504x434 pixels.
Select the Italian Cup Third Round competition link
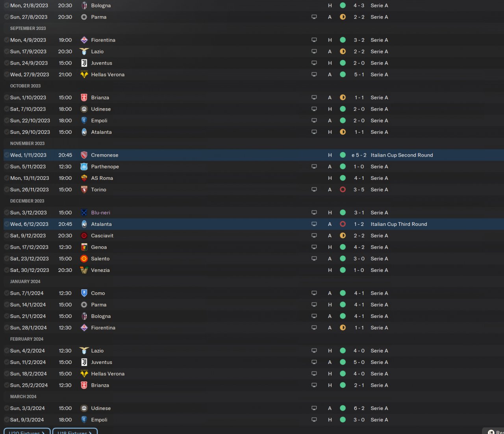(x=398, y=224)
